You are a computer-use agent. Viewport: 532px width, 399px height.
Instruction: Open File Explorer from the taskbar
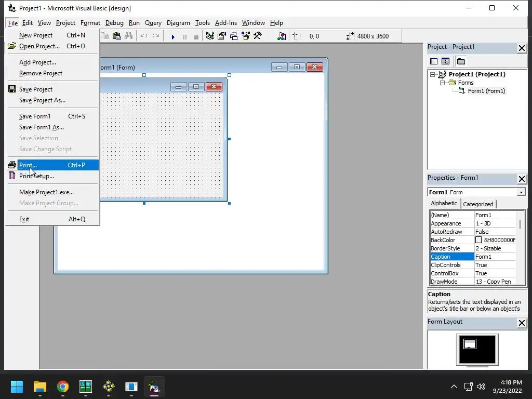tap(39, 387)
